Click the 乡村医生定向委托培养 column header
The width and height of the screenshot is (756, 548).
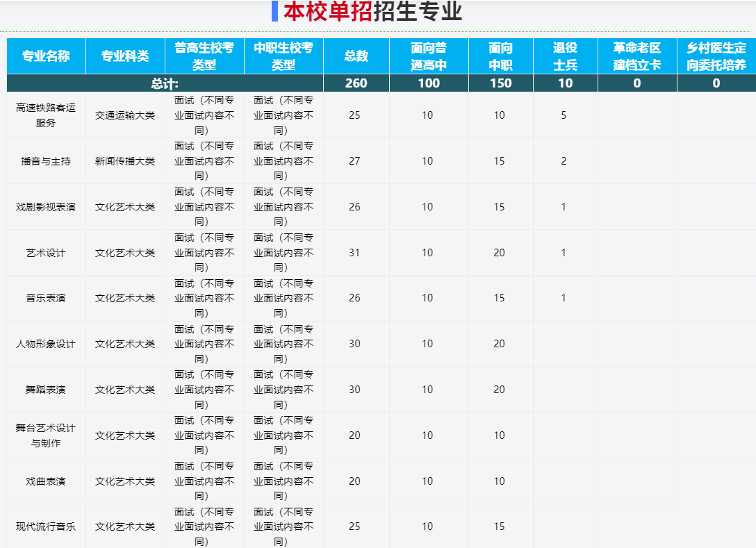(716, 56)
